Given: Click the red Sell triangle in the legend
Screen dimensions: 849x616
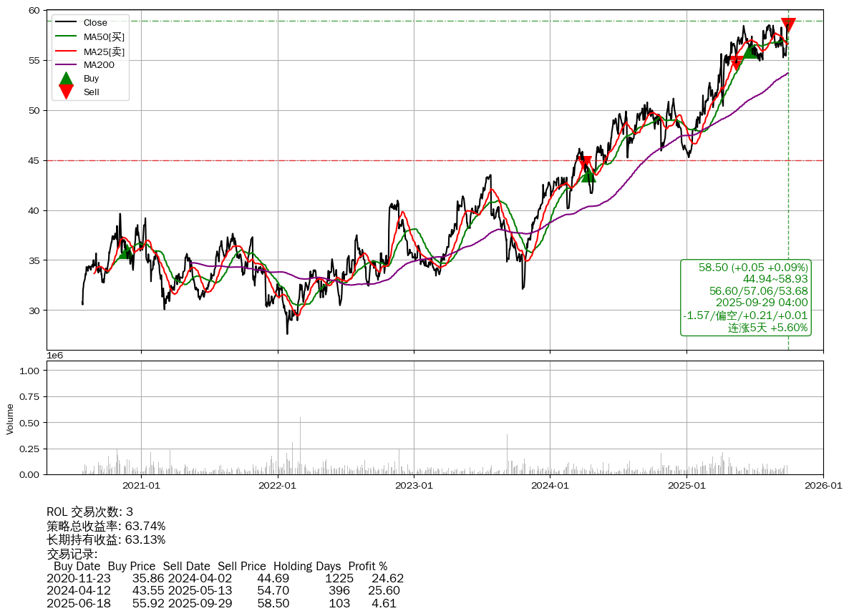Looking at the screenshot, I should click(x=66, y=92).
